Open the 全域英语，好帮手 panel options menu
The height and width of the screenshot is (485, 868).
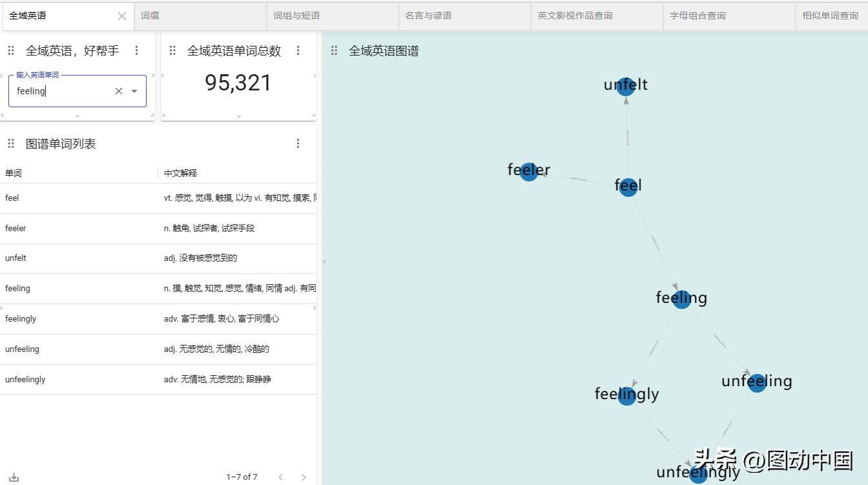click(137, 50)
